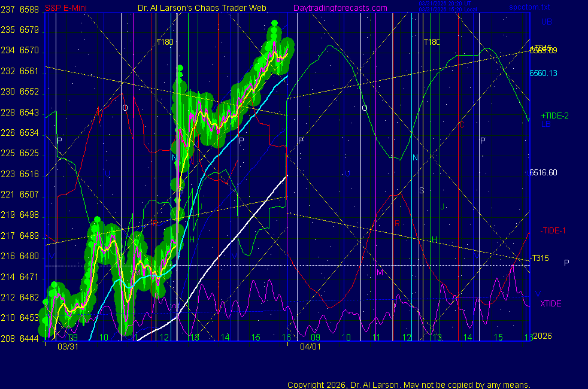Select the cyan 6560.13 price value
The width and height of the screenshot is (588, 389).
click(543, 73)
